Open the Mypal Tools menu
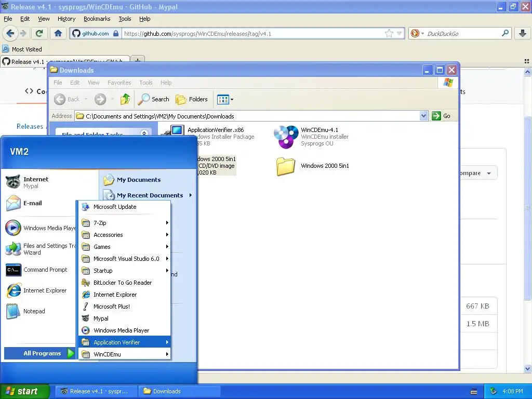The height and width of the screenshot is (399, 532). click(x=125, y=19)
